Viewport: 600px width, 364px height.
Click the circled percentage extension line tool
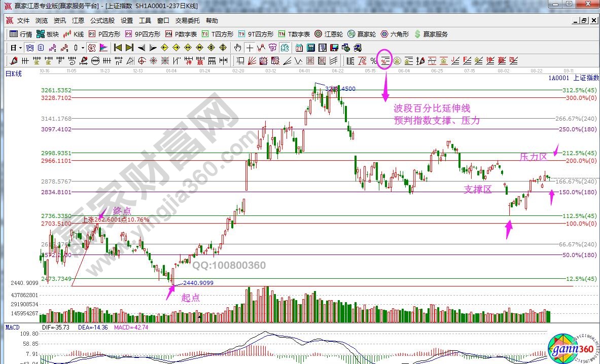[385, 61]
